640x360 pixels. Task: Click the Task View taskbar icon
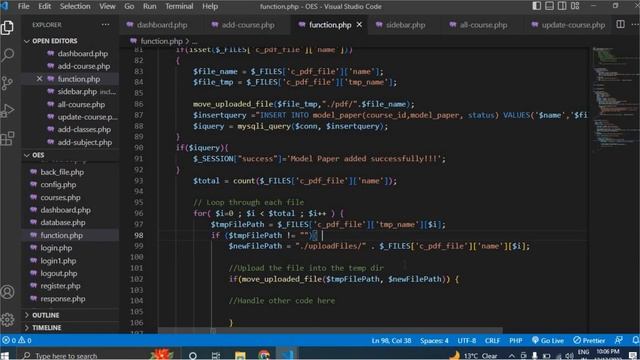point(216,355)
